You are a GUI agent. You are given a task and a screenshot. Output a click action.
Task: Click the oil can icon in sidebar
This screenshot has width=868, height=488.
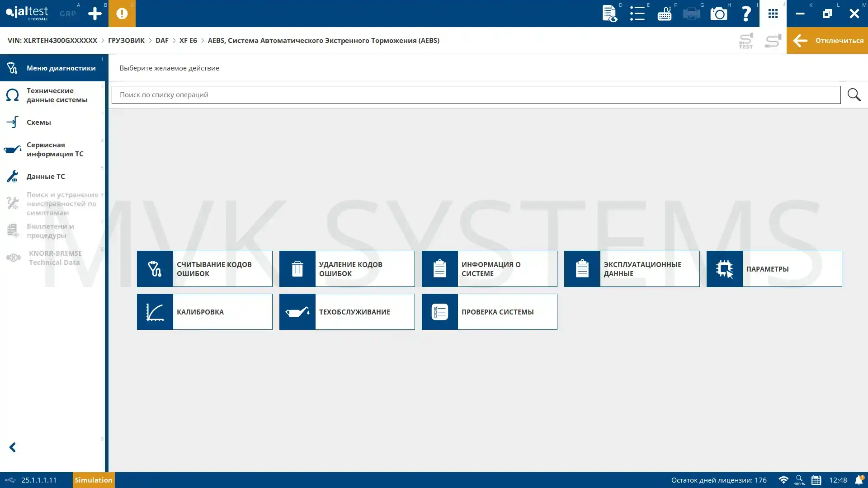pos(12,149)
